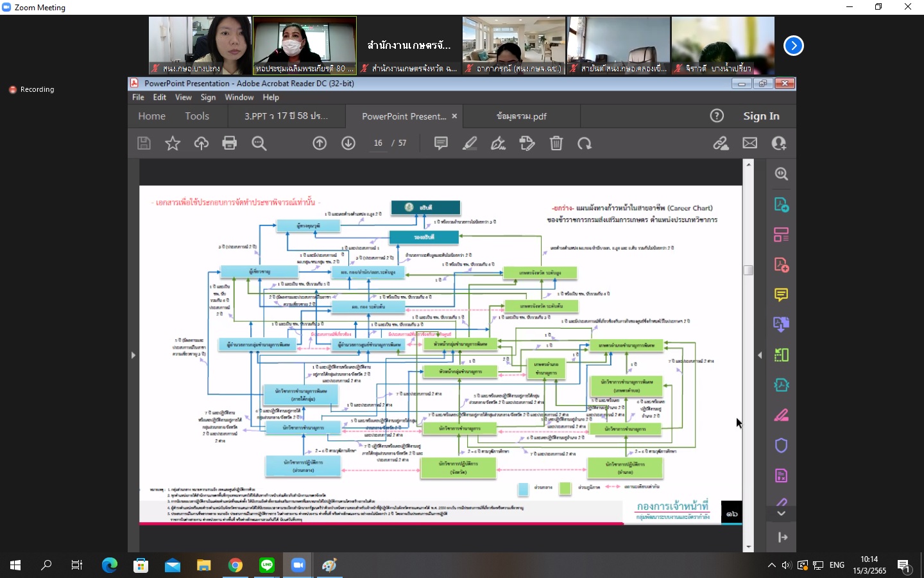Click the send by email envelope icon
The height and width of the screenshot is (578, 924).
coord(749,143)
